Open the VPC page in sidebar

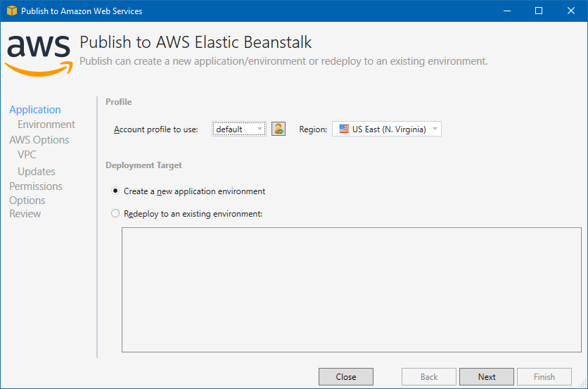[27, 155]
